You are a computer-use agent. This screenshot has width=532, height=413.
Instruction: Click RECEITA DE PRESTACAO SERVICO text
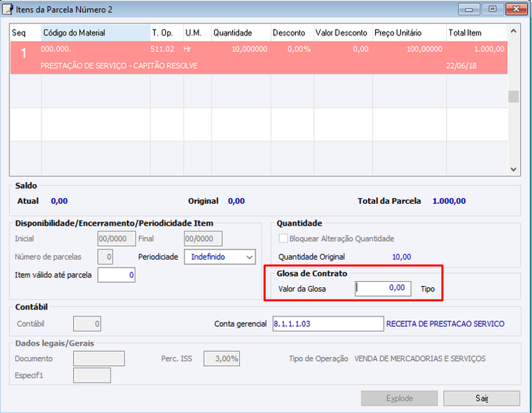click(x=445, y=324)
